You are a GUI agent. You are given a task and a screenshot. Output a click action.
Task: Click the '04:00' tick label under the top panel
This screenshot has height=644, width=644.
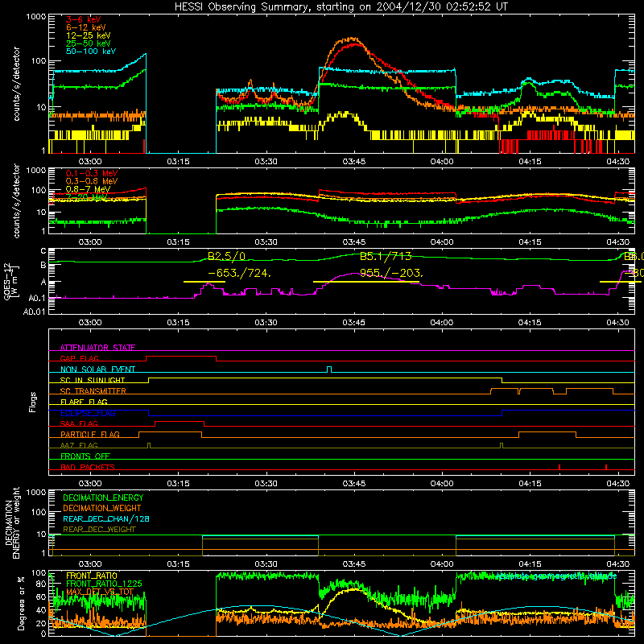pyautogui.click(x=442, y=162)
